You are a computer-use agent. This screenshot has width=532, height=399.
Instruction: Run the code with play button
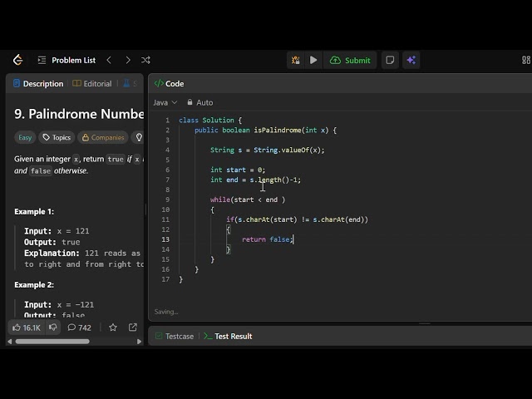(x=313, y=60)
